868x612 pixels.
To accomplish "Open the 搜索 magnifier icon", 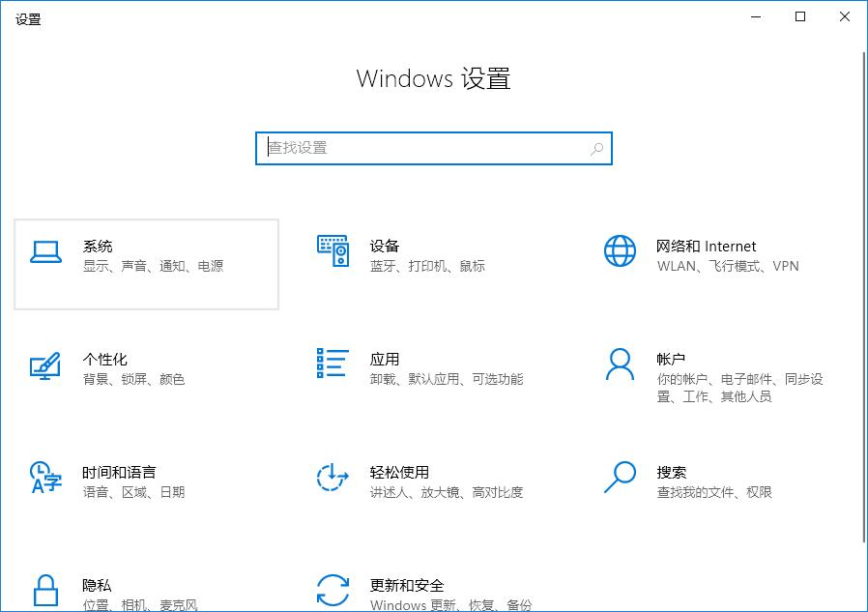I will pos(620,477).
